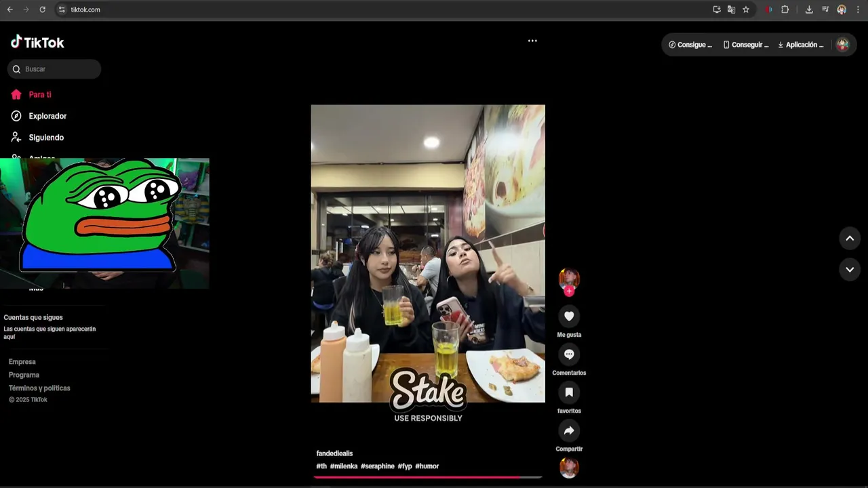This screenshot has width=868, height=488.
Task: Click the browser forward arrow
Action: pyautogui.click(x=26, y=9)
